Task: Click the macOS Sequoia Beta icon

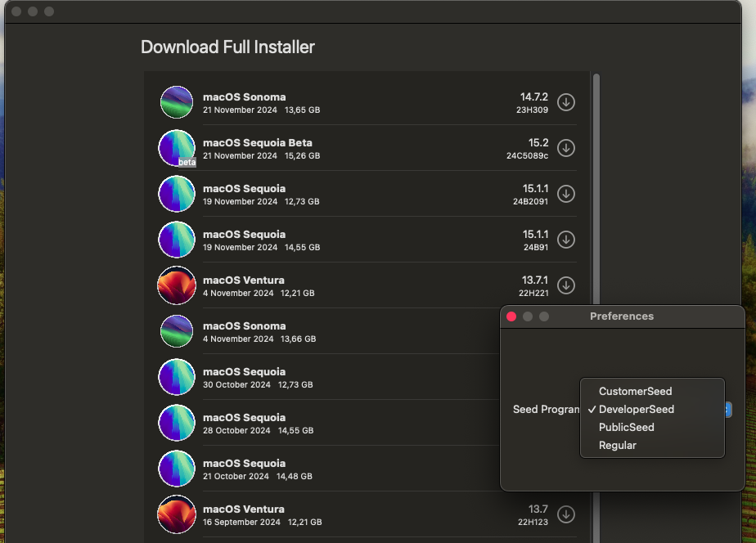Action: (177, 148)
